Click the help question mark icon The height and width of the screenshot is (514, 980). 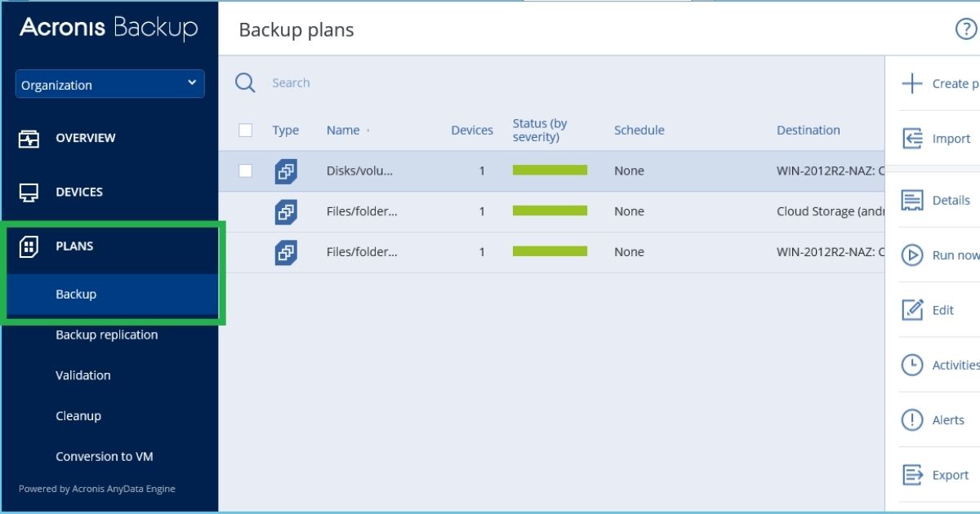coord(965,30)
